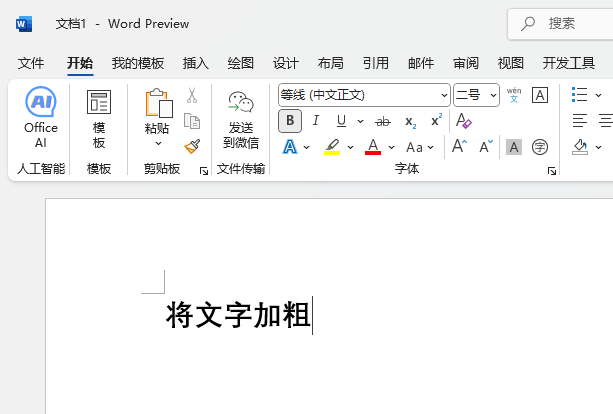Screen dimensions: 613x414
Task: Toggle strikethrough ab button
Action: pos(383,122)
